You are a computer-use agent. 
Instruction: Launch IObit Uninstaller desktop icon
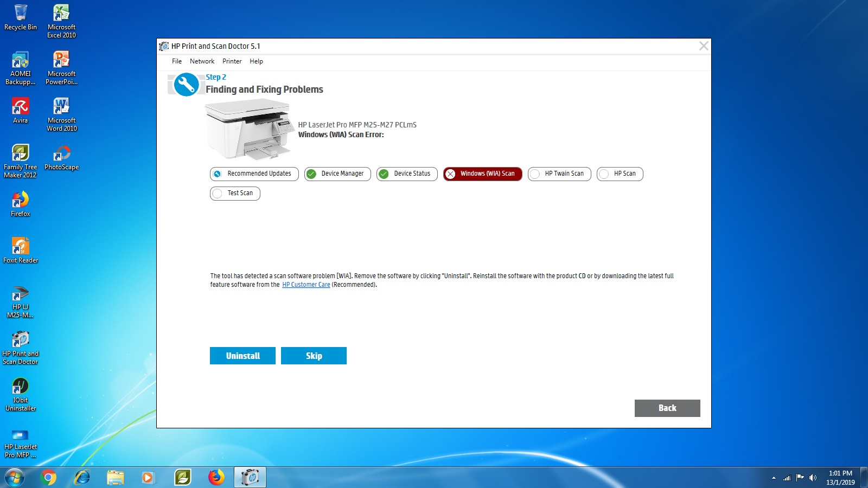click(21, 394)
